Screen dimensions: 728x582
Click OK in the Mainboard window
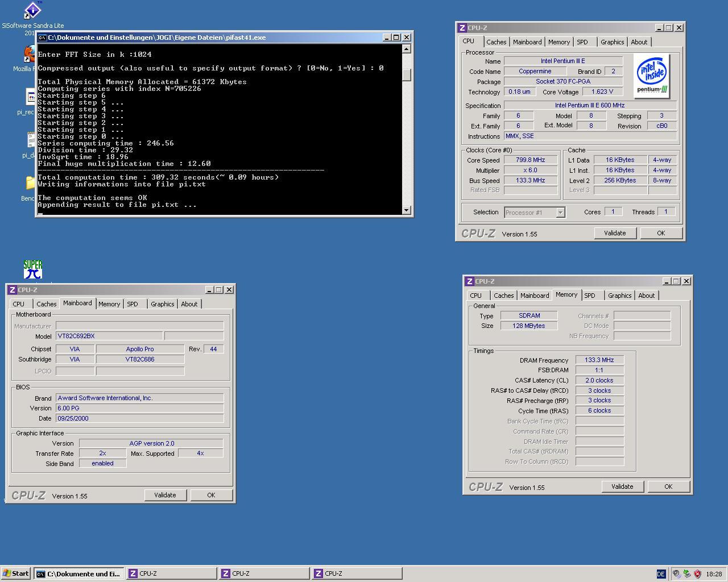pyautogui.click(x=211, y=495)
